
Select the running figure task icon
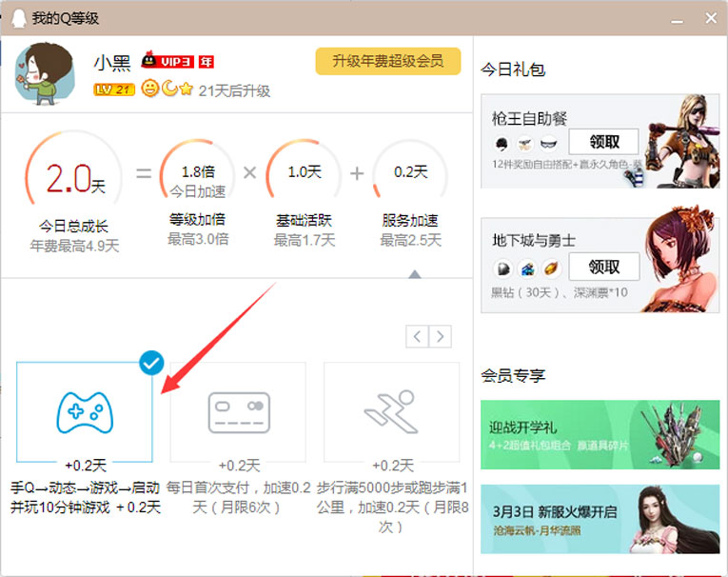coord(392,411)
